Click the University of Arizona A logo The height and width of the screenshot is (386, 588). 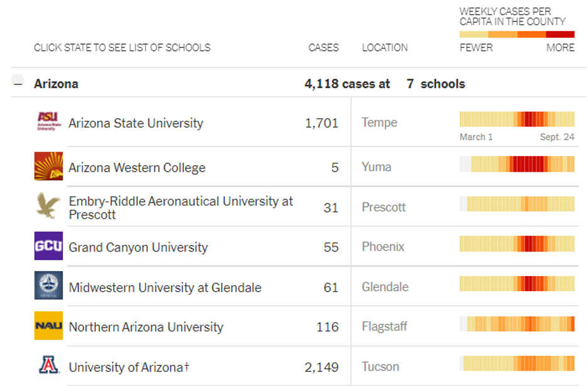pyautogui.click(x=48, y=365)
